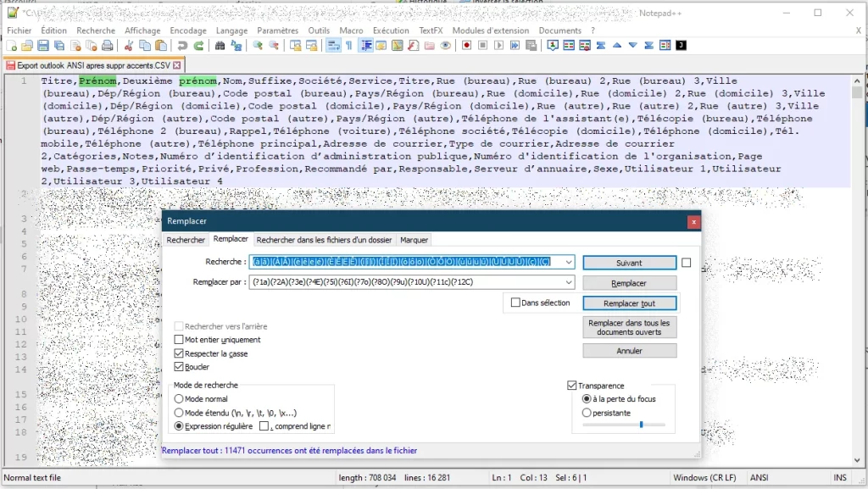The image size is (868, 489).
Task: Tick the checkbox next to Suivant
Action: point(687,263)
